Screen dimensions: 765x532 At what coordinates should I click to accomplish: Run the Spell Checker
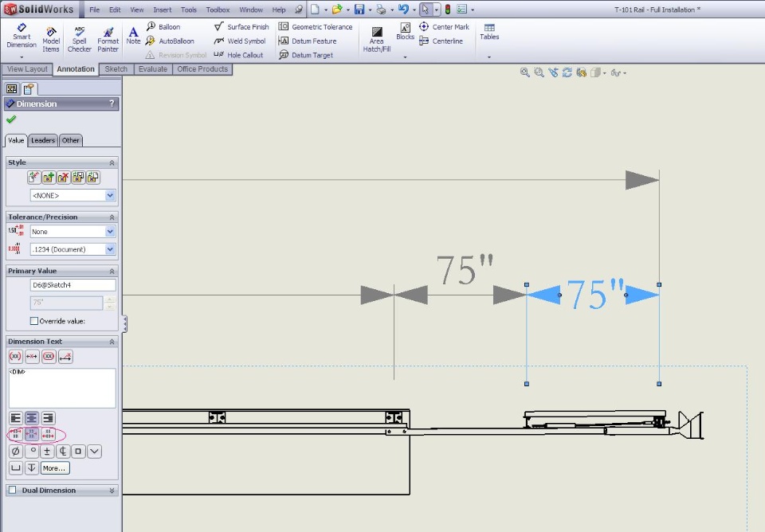click(x=79, y=38)
